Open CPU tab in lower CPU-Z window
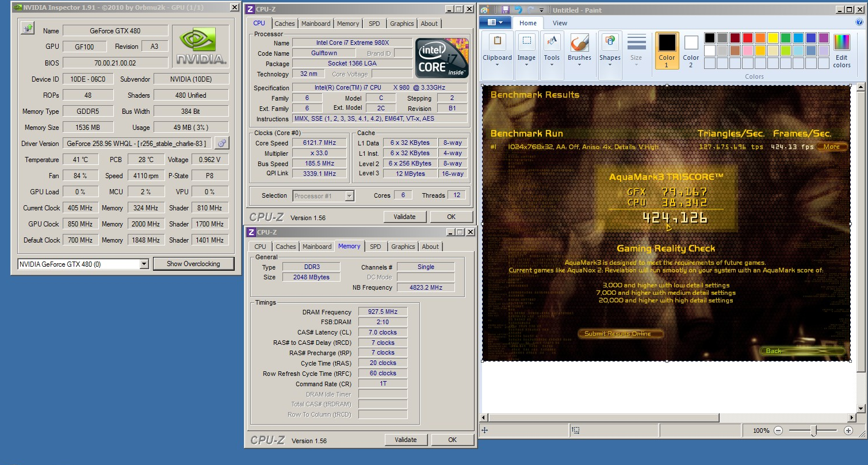Screen dimensions: 868x465 (x=261, y=247)
